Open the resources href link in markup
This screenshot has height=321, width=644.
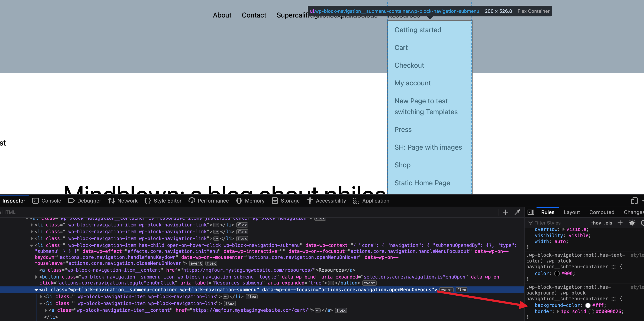[x=248, y=270]
